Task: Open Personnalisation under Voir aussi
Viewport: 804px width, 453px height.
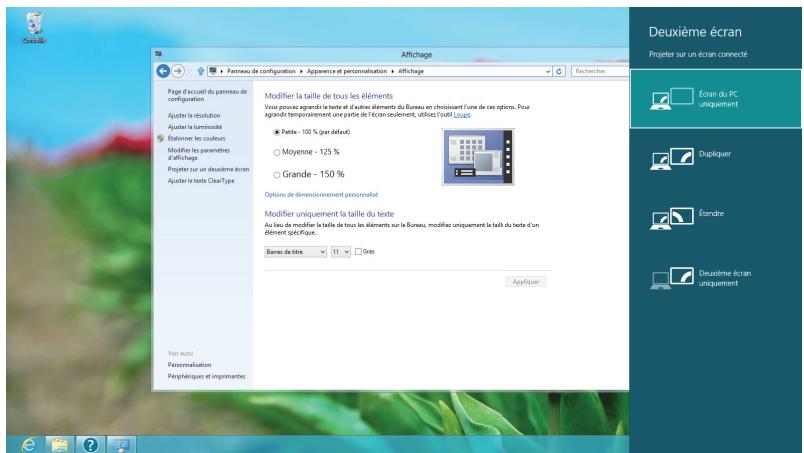Action: pyautogui.click(x=189, y=365)
